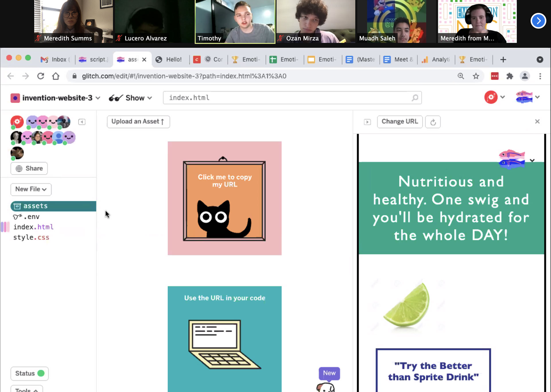The width and height of the screenshot is (551, 392).
Task: Open the tab search dropdown at tab bar end
Action: (540, 59)
